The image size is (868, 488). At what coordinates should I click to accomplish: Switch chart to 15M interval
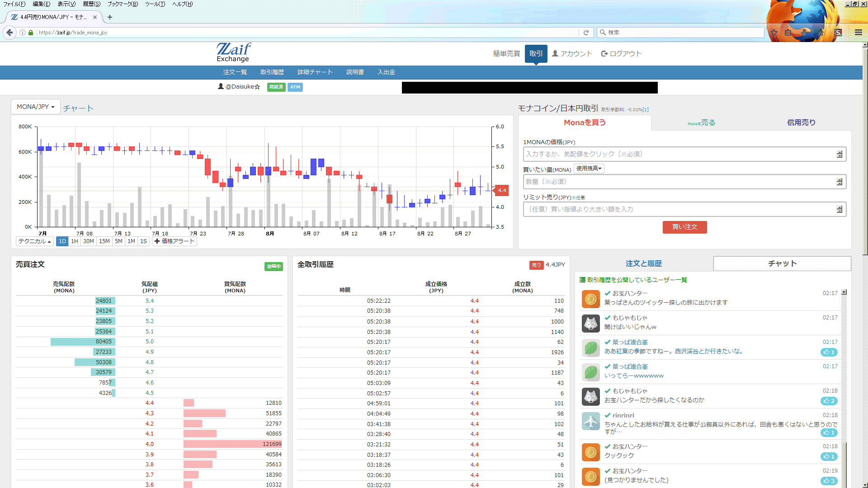tap(104, 241)
